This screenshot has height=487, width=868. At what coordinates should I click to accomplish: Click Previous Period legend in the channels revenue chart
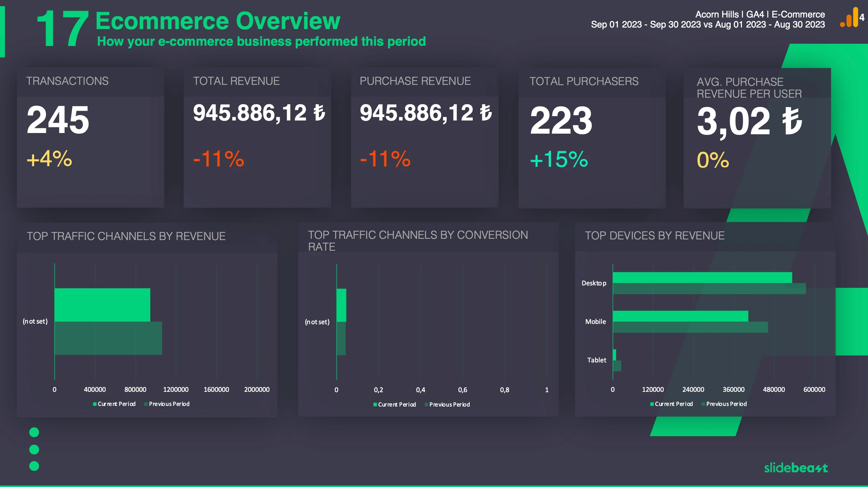pos(167,404)
